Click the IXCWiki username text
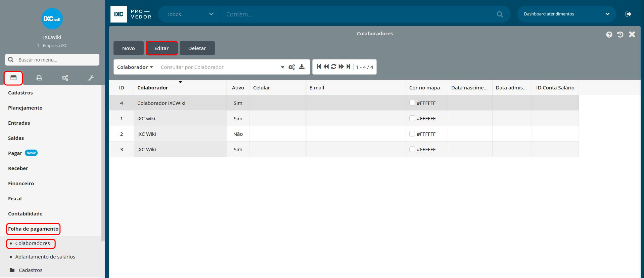The height and width of the screenshot is (278, 644). click(x=52, y=37)
